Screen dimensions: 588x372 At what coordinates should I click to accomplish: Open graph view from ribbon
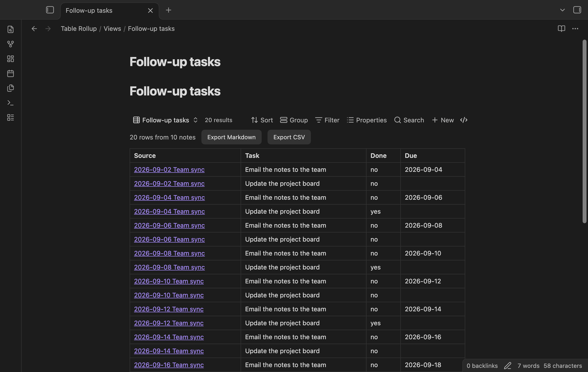click(x=10, y=44)
